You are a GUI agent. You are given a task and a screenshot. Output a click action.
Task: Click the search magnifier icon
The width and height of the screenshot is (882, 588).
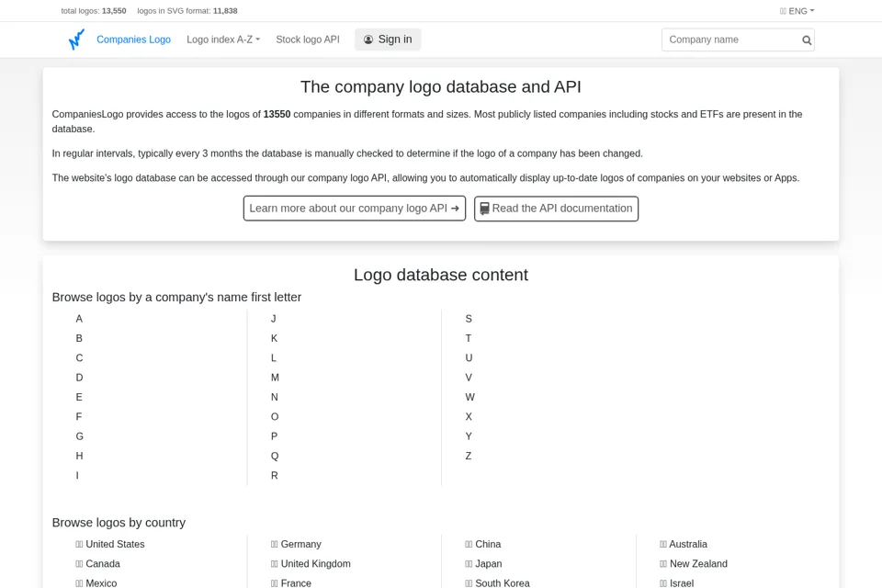tap(807, 40)
